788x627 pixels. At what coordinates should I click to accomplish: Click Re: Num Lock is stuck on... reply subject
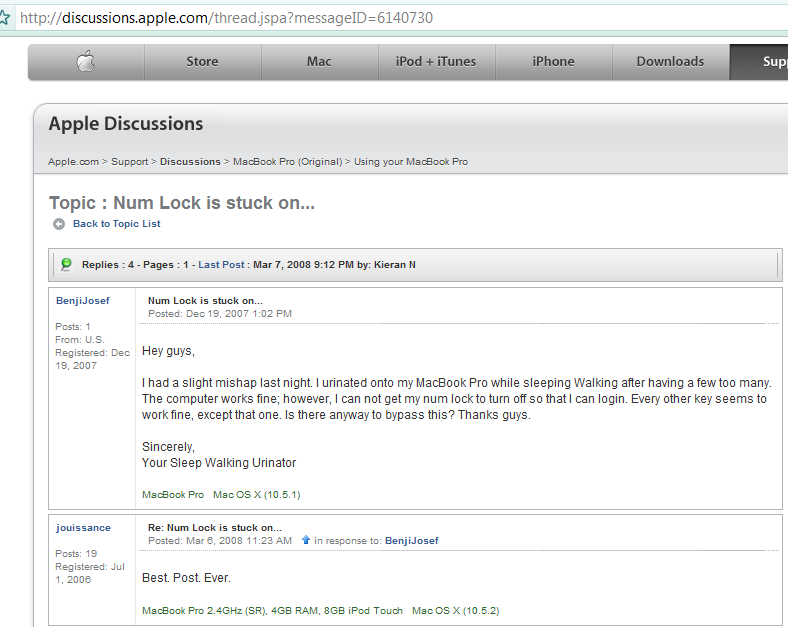[x=215, y=528]
